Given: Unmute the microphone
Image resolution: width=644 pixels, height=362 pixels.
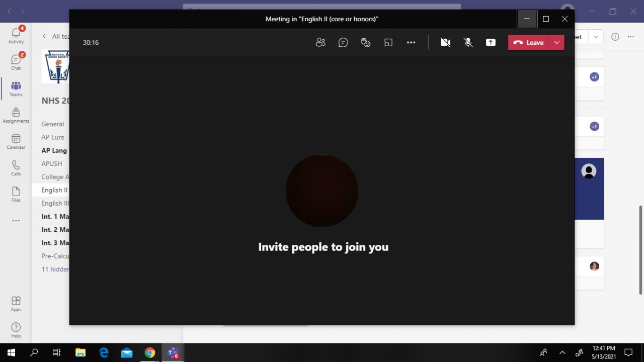Looking at the screenshot, I should pos(468,43).
